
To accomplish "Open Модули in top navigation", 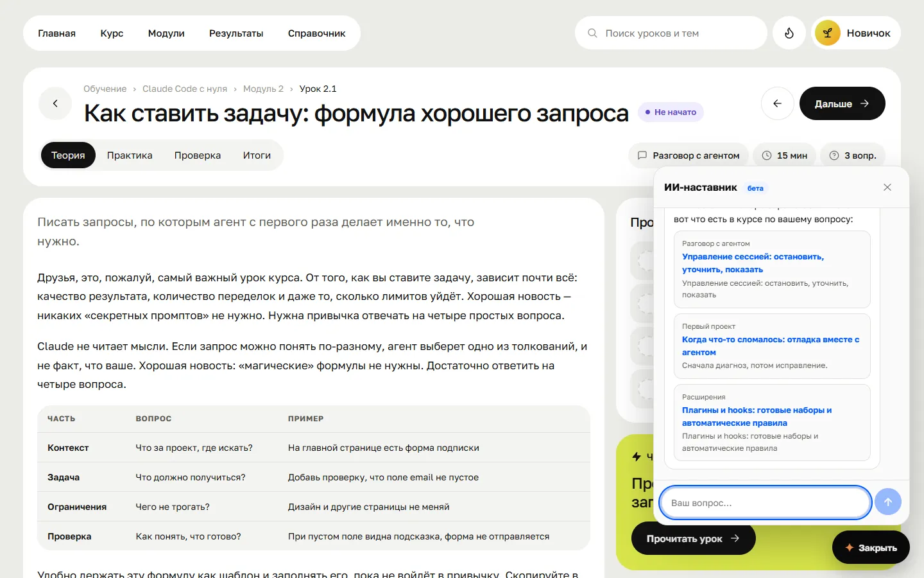I will pyautogui.click(x=166, y=33).
